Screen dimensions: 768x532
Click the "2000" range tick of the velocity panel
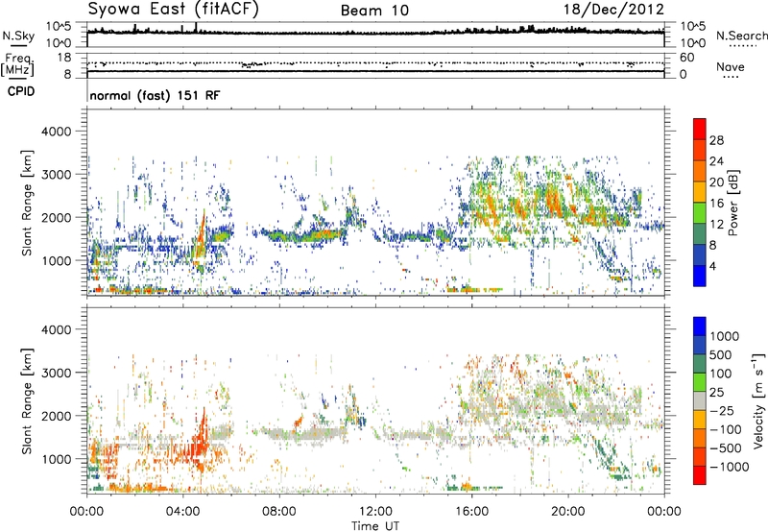pyautogui.click(x=56, y=416)
